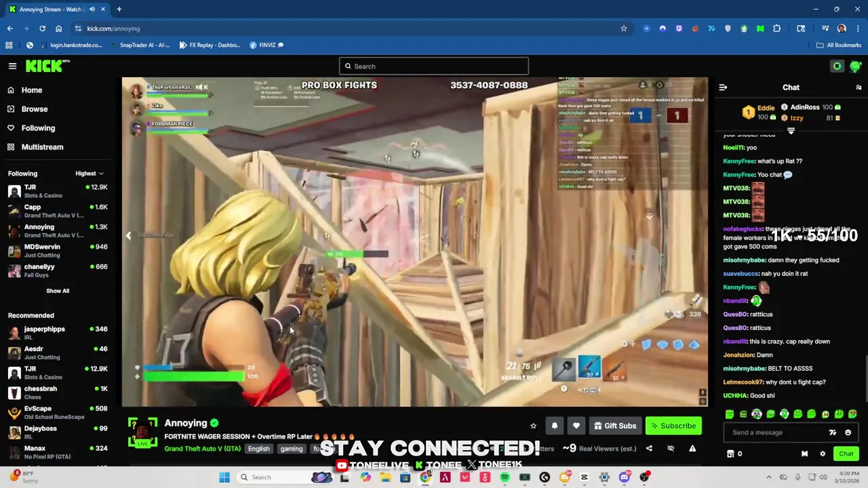The width and height of the screenshot is (868, 488).
Task: Open EvScape recommended channel
Action: [58, 412]
